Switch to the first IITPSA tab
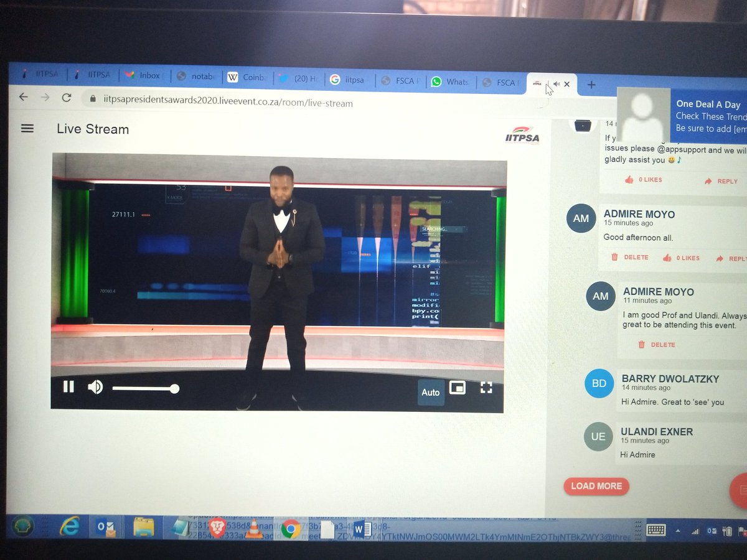747x560 pixels. tap(40, 74)
